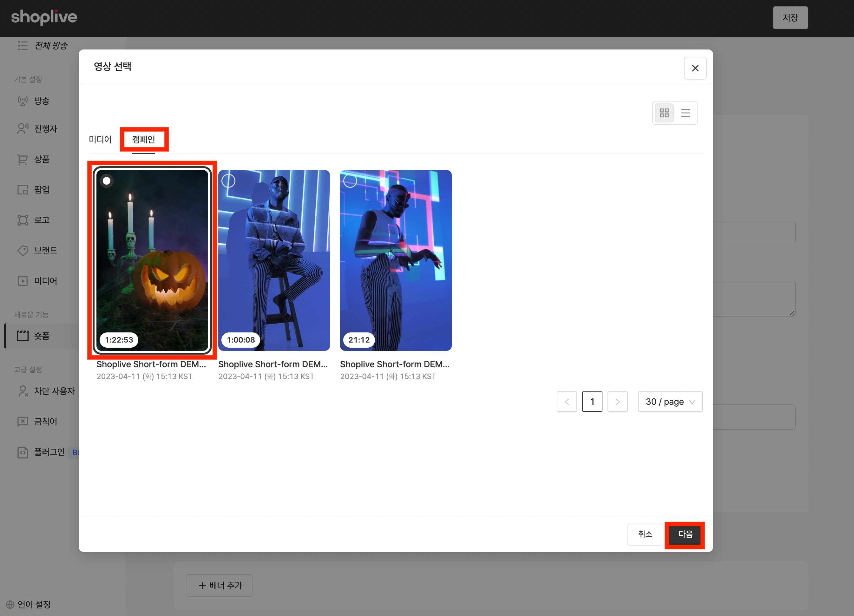The height and width of the screenshot is (616, 854).
Task: Go to previous page chevron
Action: tap(567, 402)
